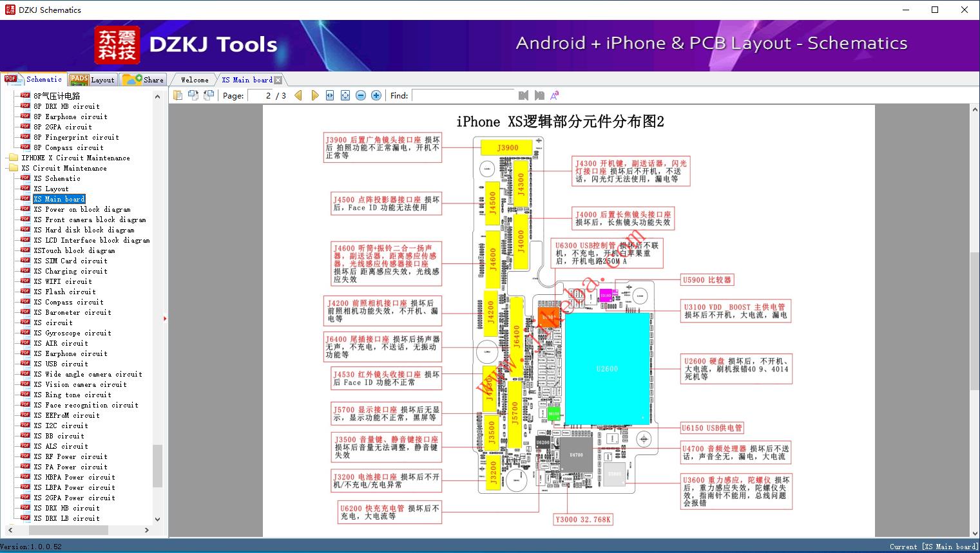
Task: Click the PDF icon beside XS BB circuit
Action: (x=25, y=436)
